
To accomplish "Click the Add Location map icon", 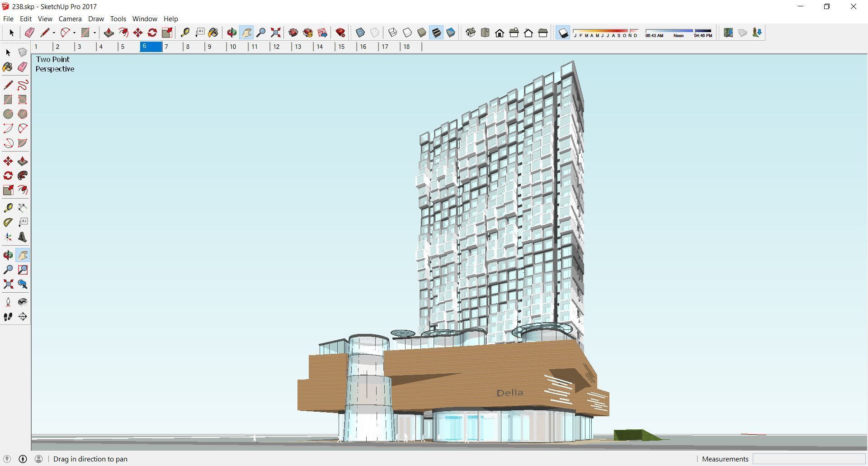I will 728,33.
